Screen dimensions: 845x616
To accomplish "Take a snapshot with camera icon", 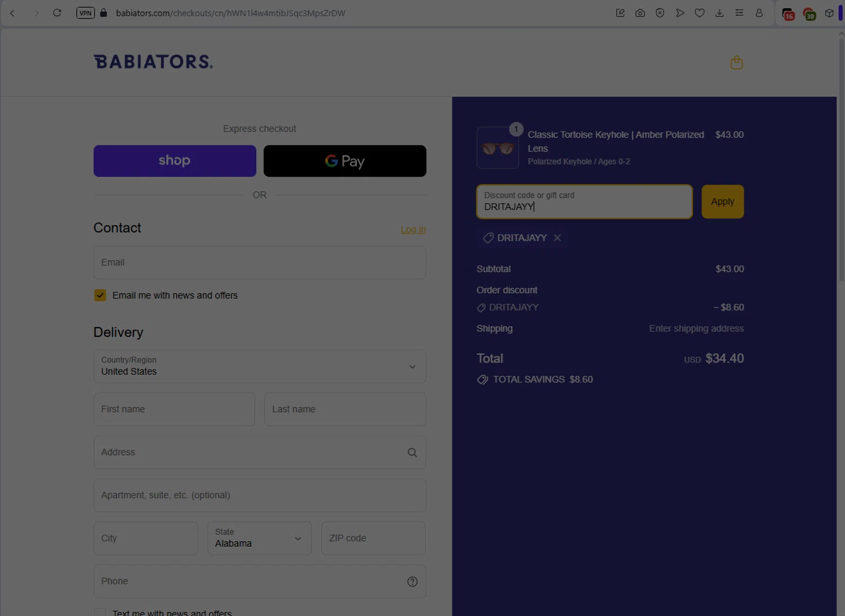I will [x=640, y=13].
